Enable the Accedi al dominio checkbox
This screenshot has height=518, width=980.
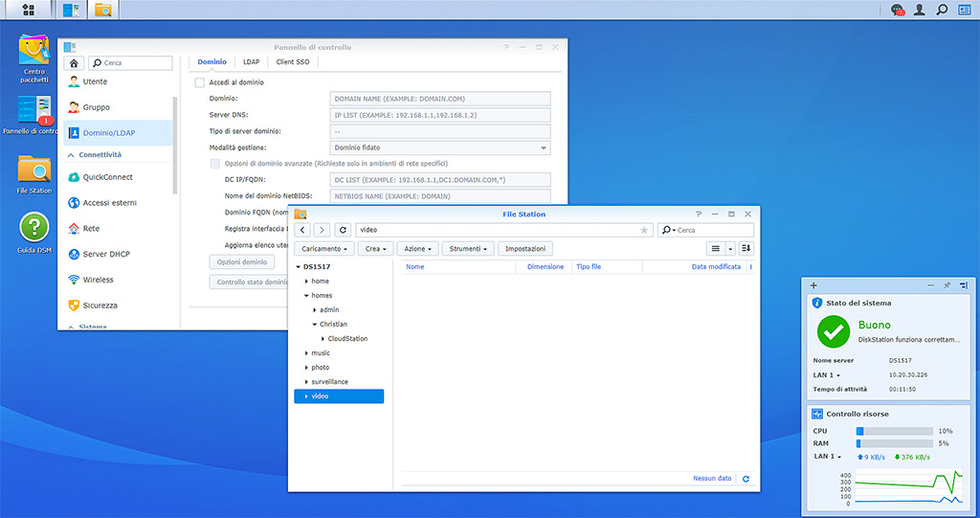pyautogui.click(x=199, y=83)
